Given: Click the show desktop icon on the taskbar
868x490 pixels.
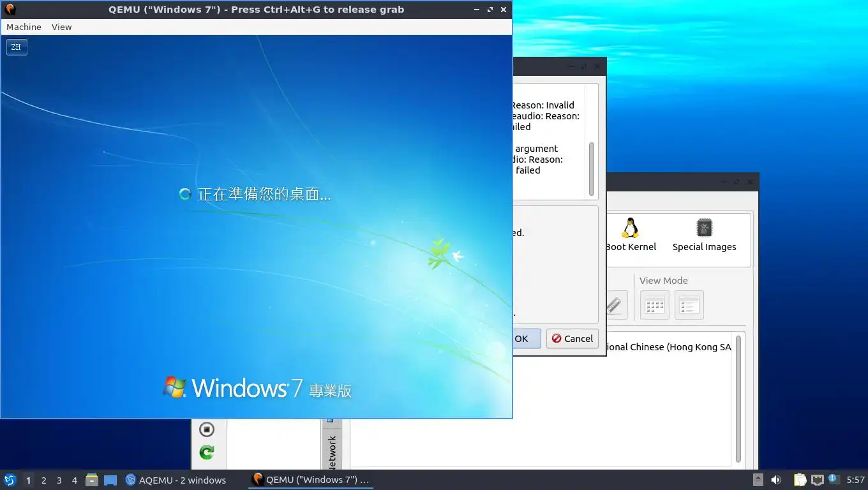Looking at the screenshot, I should click(x=110, y=480).
